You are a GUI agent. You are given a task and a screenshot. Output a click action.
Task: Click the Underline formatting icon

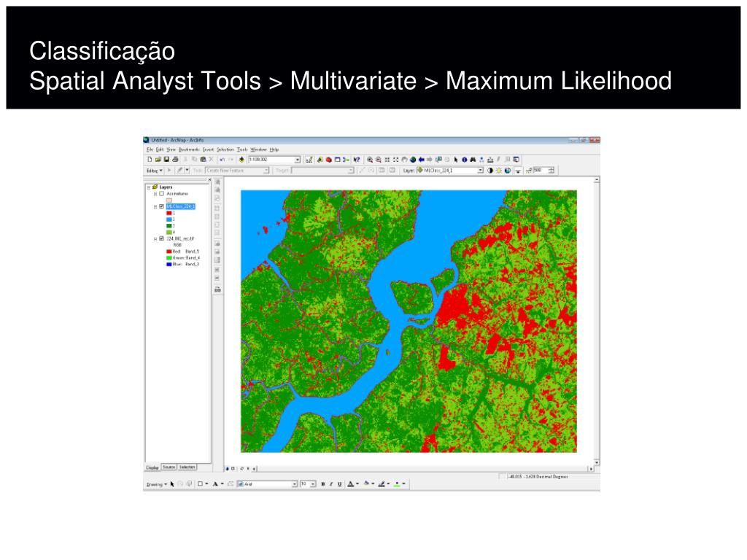point(338,483)
